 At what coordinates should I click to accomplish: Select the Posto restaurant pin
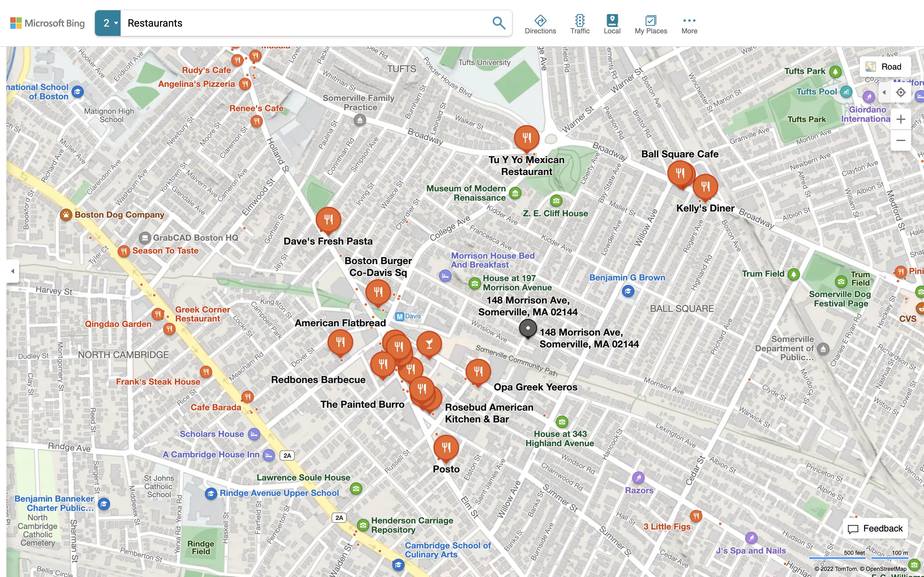point(446,447)
